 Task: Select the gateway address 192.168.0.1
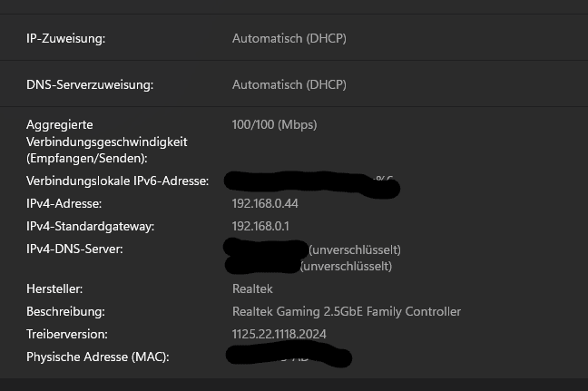[260, 226]
